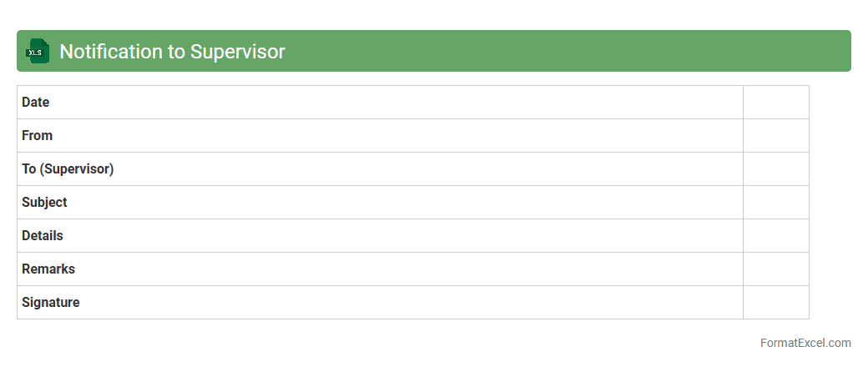Click empty value cell next to Subject
This screenshot has height=367, width=868.
pos(775,203)
